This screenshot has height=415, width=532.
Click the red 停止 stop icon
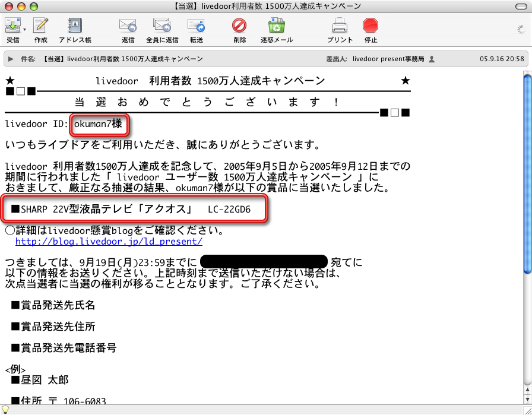(x=370, y=26)
